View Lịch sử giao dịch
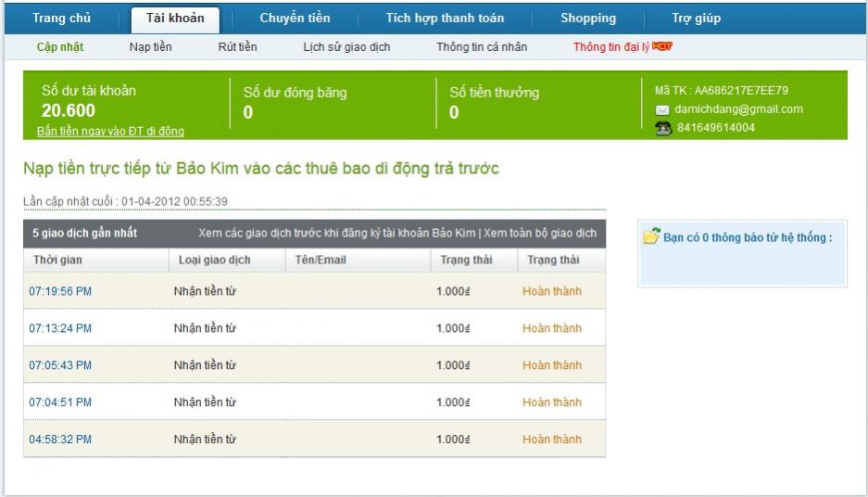This screenshot has height=497, width=868. [x=346, y=47]
